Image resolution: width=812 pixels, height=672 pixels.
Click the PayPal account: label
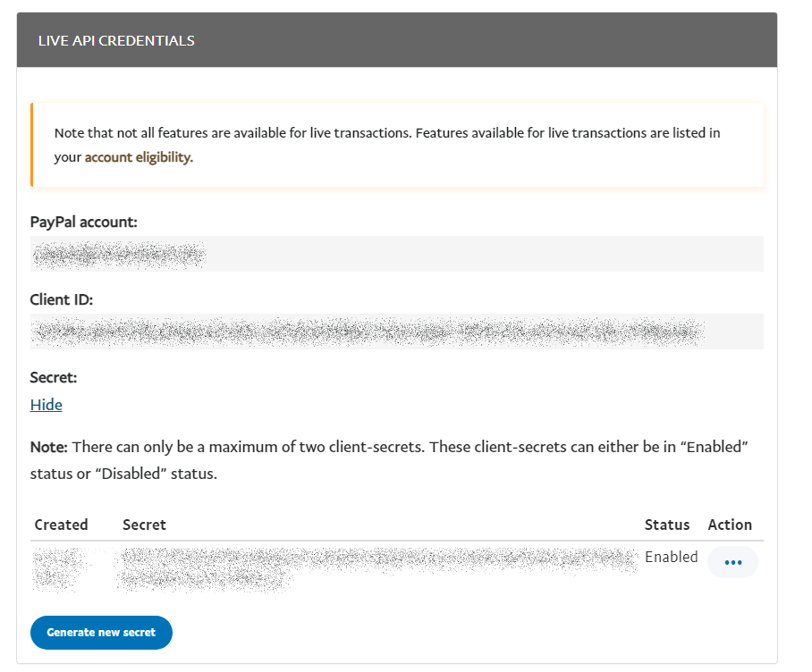pos(84,222)
